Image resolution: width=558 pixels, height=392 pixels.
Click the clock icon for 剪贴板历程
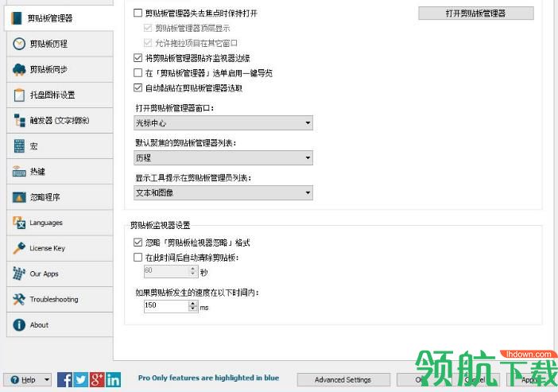(19, 44)
